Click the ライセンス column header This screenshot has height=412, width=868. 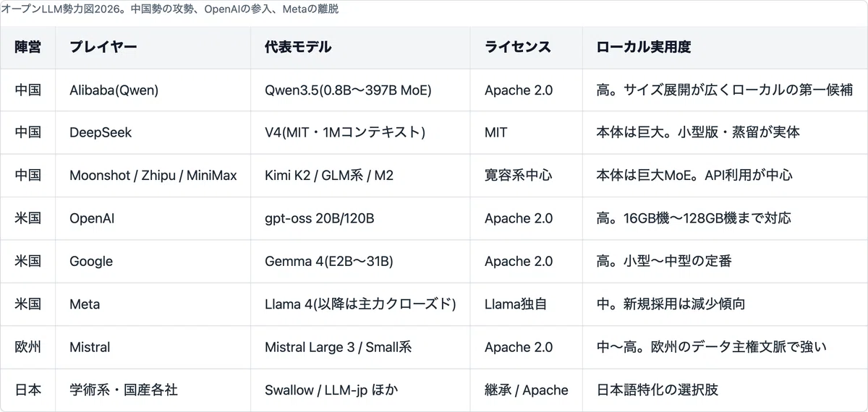click(x=527, y=47)
